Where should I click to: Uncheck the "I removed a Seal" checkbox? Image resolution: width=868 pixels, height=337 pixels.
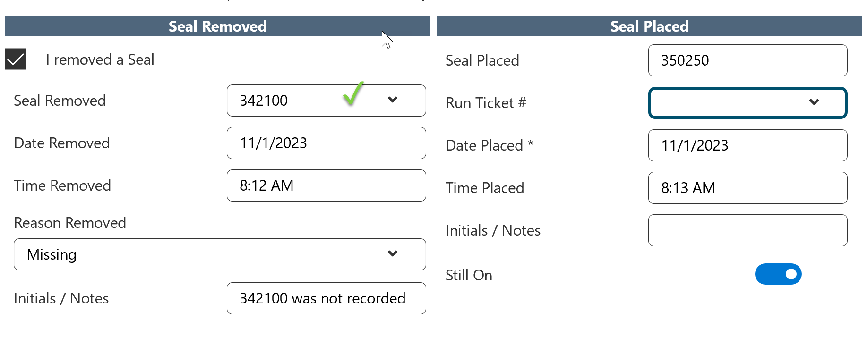click(16, 59)
